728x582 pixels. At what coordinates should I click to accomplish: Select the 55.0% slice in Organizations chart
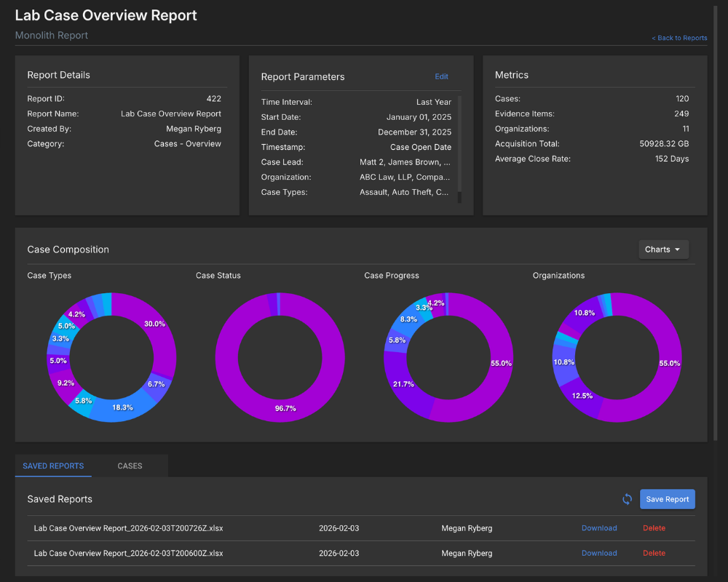[668, 364]
